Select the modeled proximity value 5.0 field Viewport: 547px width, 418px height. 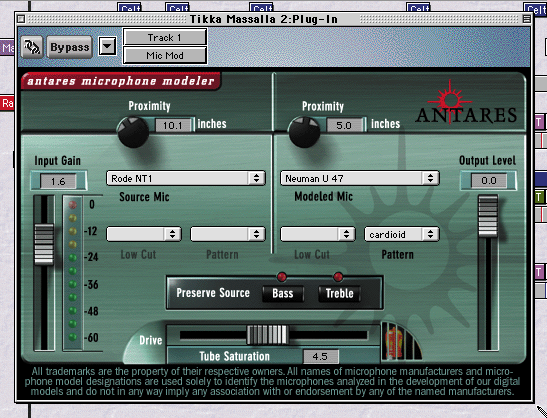(344, 125)
